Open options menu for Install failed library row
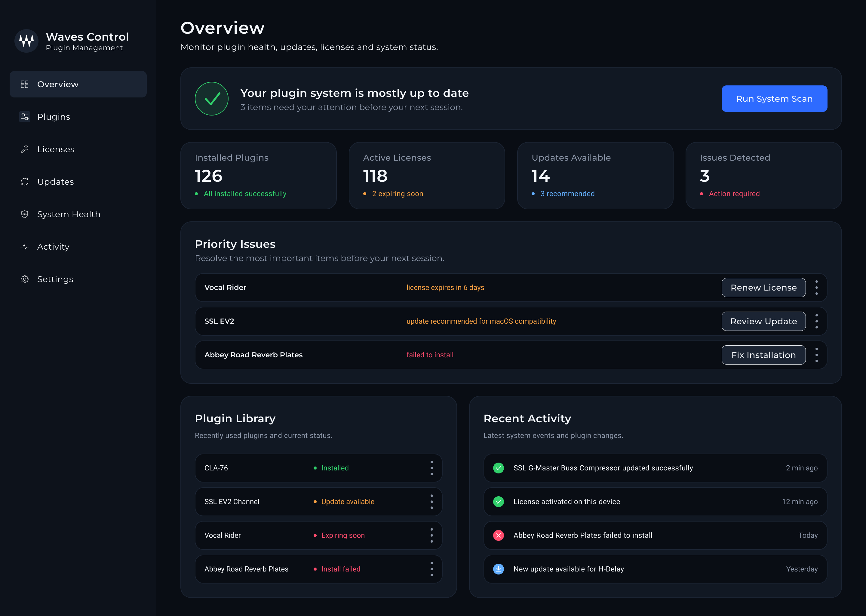866x616 pixels. point(431,569)
